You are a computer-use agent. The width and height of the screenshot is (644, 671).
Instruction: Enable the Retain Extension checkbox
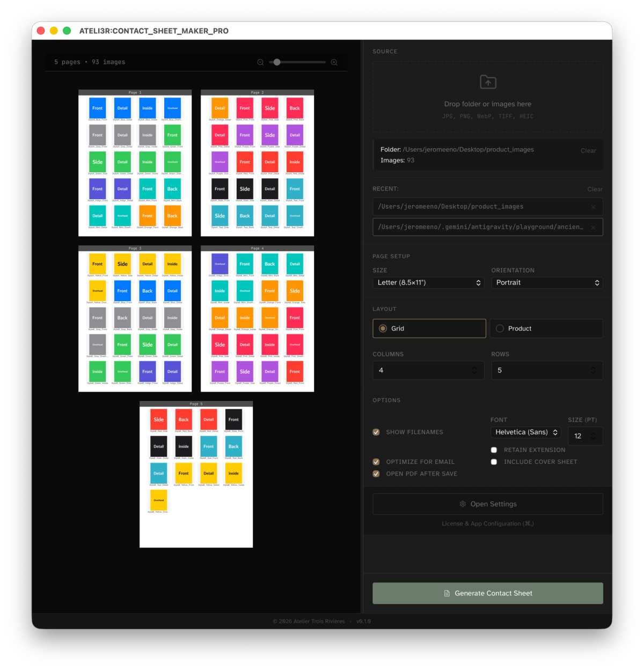point(494,450)
